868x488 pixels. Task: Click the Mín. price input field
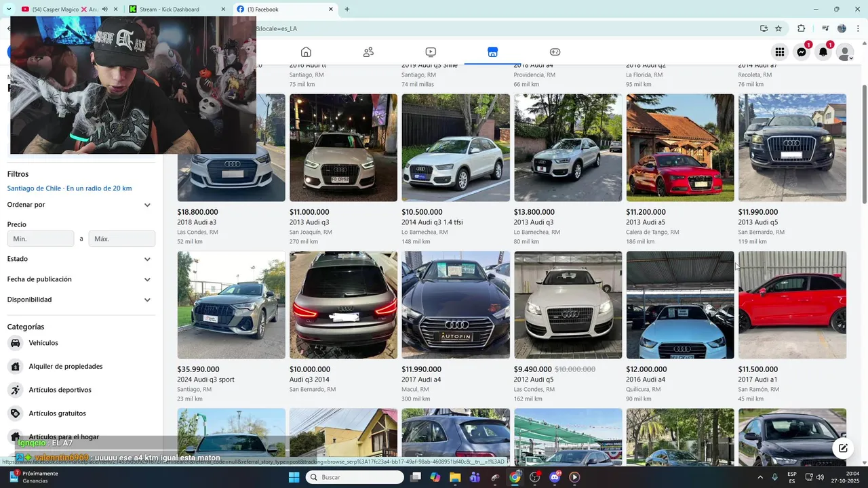coord(41,239)
